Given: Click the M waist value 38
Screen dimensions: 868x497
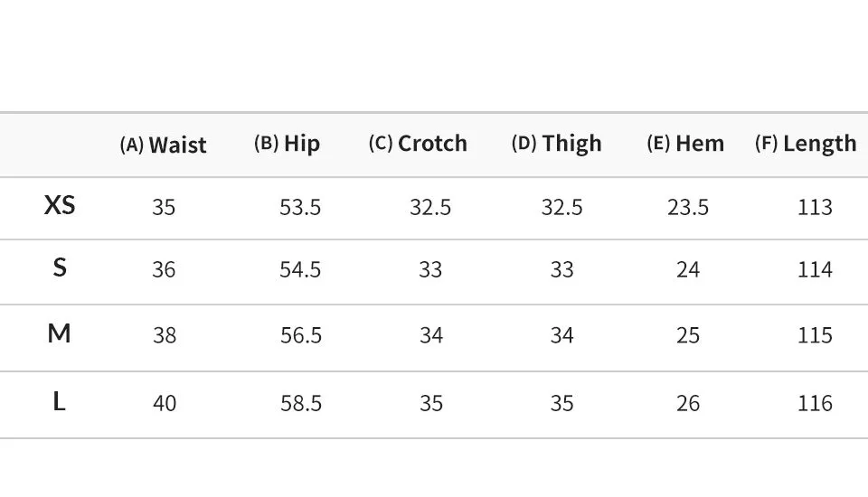Looking at the screenshot, I should [x=165, y=335].
